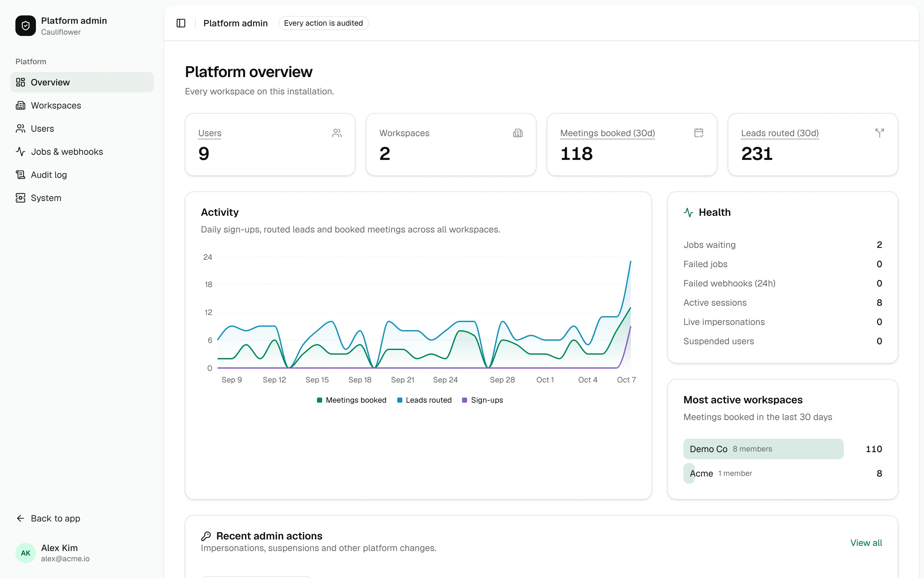Click the Audit log scroll icon
This screenshot has height=578, width=924.
pyautogui.click(x=21, y=175)
